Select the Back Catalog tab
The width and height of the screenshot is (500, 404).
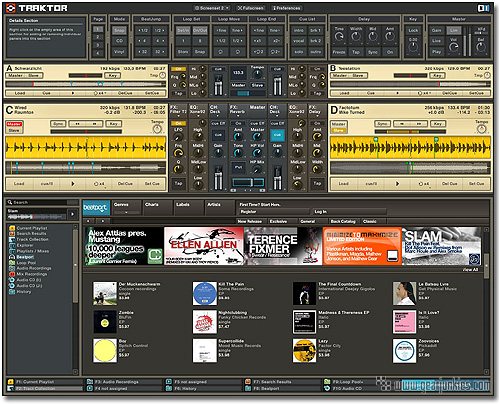343,221
